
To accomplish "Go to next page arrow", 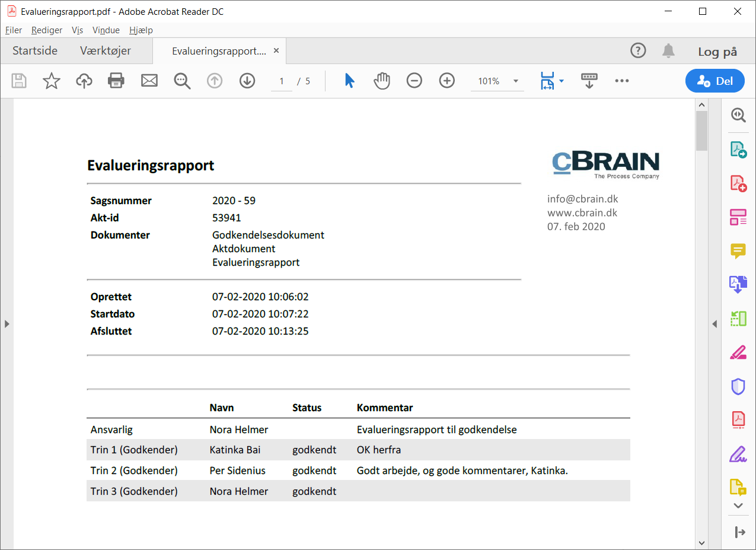I will pyautogui.click(x=247, y=81).
